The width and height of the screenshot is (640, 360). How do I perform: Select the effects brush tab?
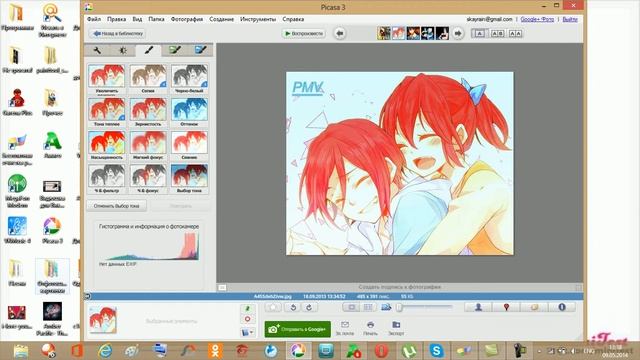(149, 50)
